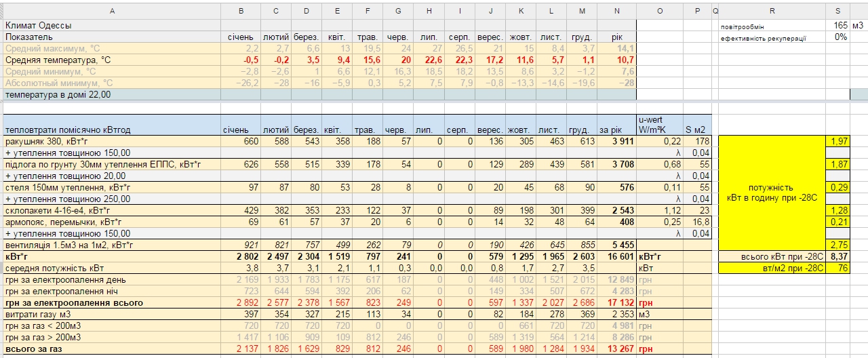Select column B header
868x358 pixels.
tap(242, 11)
